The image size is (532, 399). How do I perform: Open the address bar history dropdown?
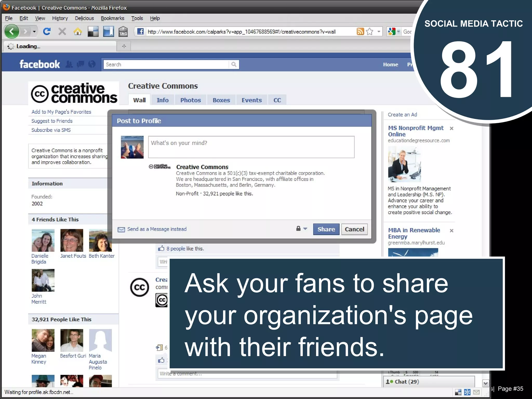pos(379,31)
